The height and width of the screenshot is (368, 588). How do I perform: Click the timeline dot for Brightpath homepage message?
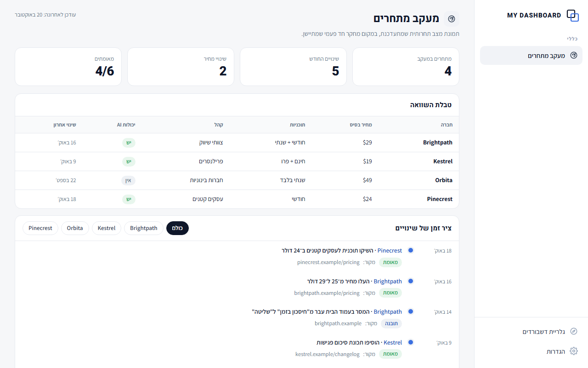click(x=411, y=311)
